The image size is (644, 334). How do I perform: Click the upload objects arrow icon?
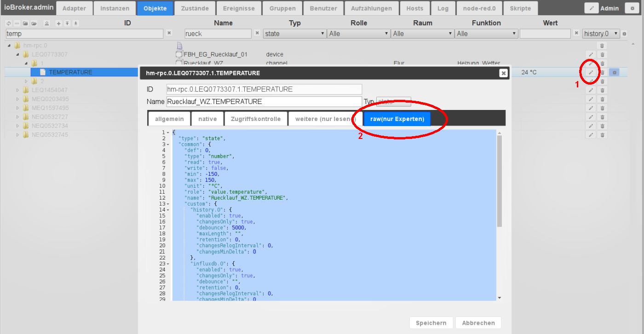[x=67, y=23]
